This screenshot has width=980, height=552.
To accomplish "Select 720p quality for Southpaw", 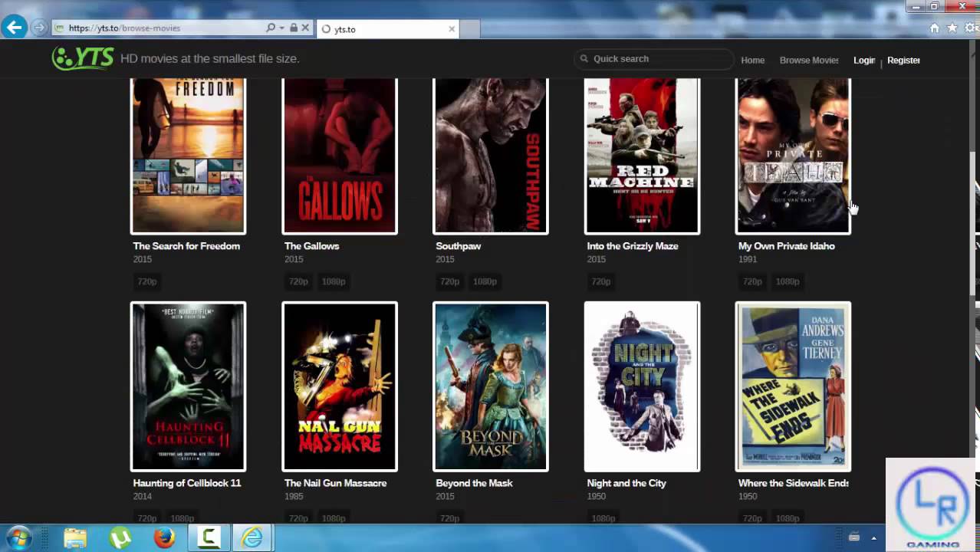I will pos(449,281).
